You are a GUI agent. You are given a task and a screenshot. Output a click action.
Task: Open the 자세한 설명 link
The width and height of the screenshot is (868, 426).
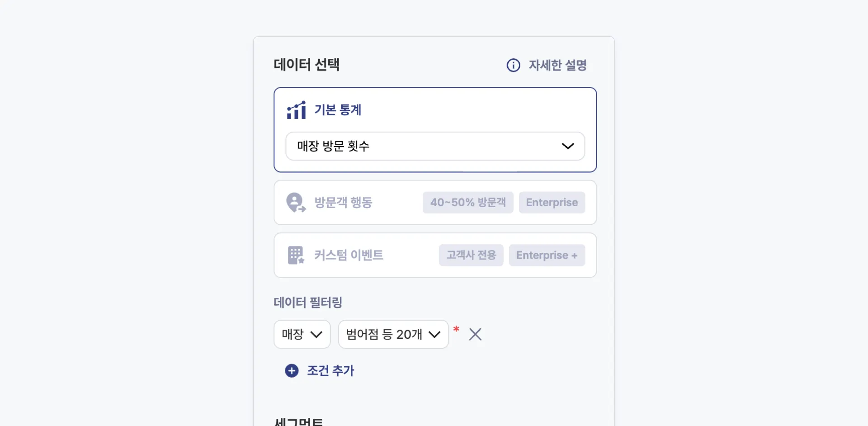point(557,65)
